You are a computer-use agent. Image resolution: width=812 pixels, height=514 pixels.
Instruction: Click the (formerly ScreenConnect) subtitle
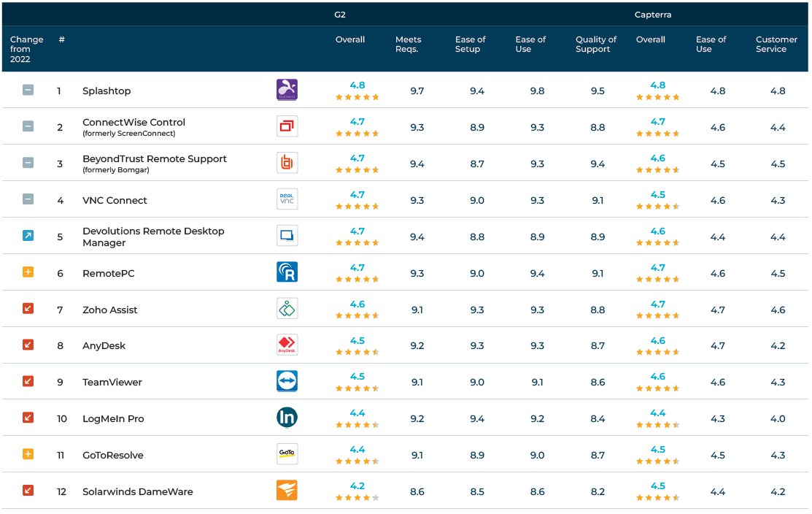[129, 134]
